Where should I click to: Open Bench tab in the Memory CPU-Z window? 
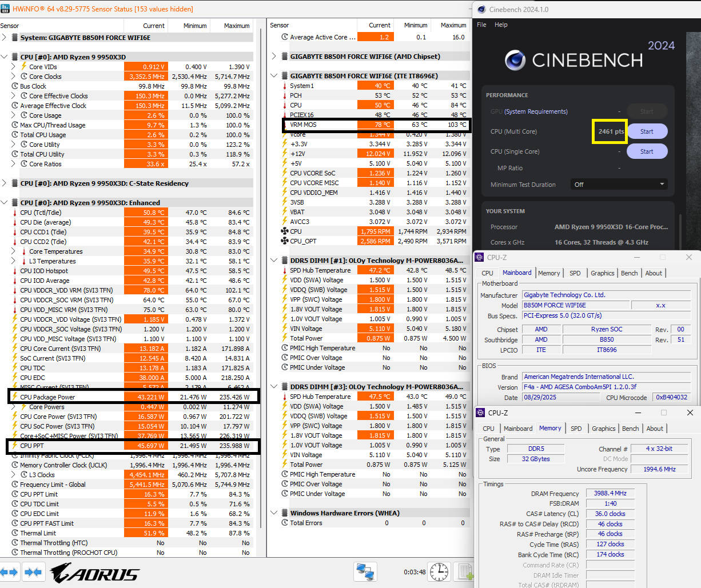click(x=631, y=429)
